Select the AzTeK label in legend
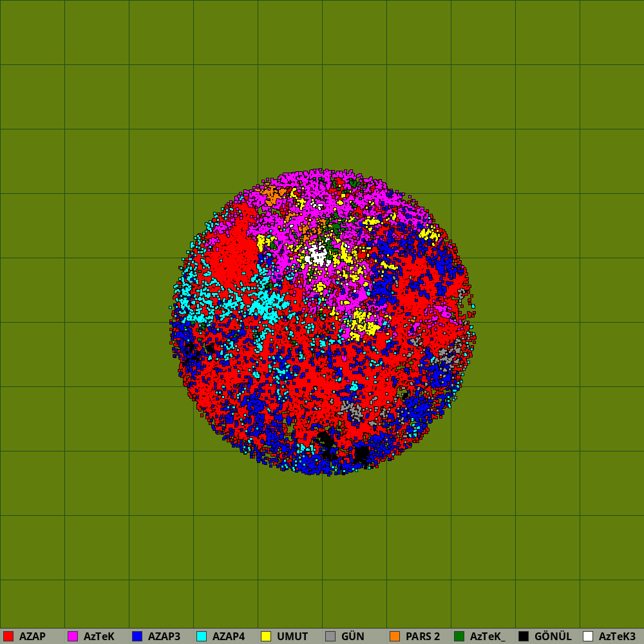The width and height of the screenshot is (644, 644). [99, 637]
